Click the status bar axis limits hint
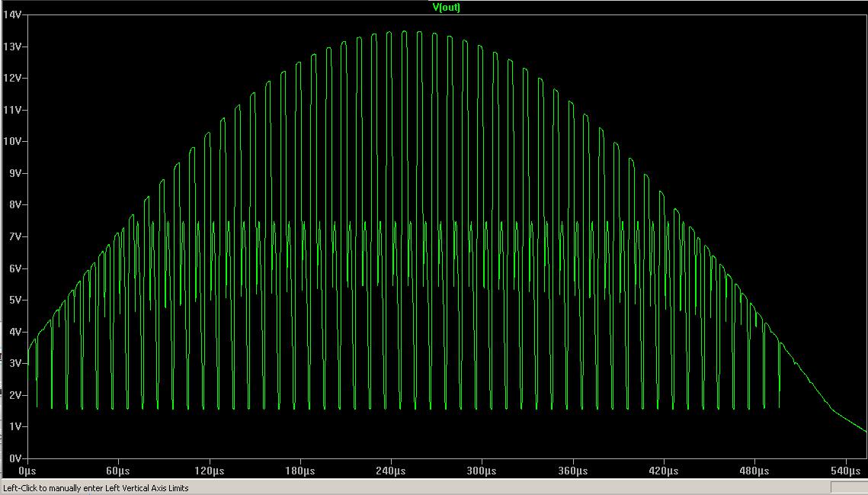868x495 pixels. click(x=96, y=488)
